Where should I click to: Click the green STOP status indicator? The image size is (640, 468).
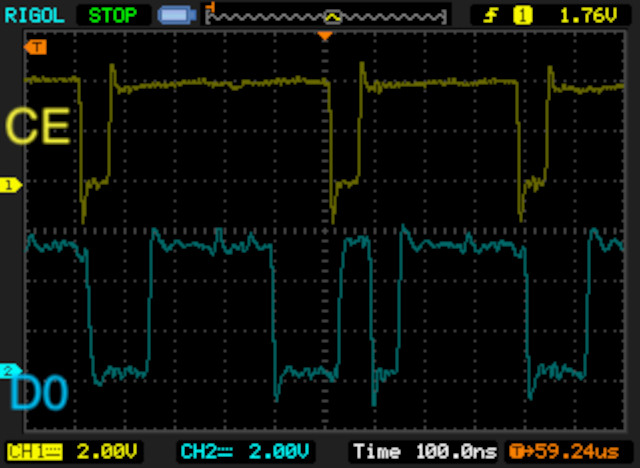coord(113,16)
